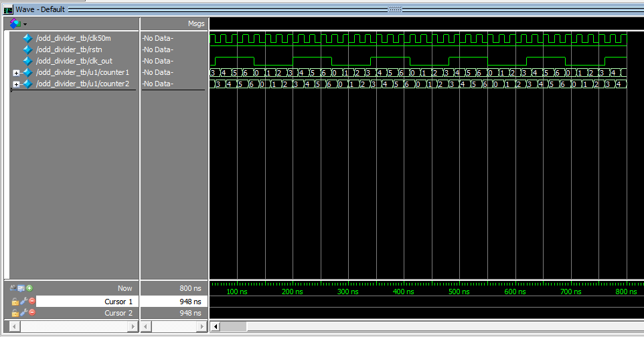
Task: Click the 800 ns timeline label
Action: (x=627, y=292)
